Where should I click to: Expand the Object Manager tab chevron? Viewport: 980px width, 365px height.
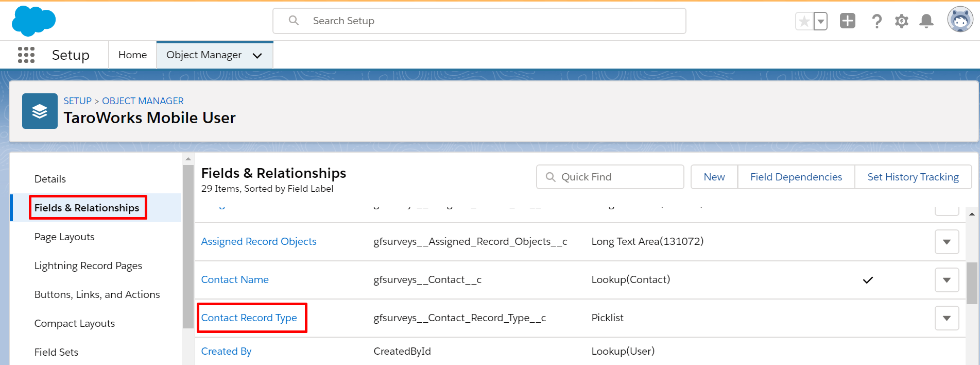[257, 56]
